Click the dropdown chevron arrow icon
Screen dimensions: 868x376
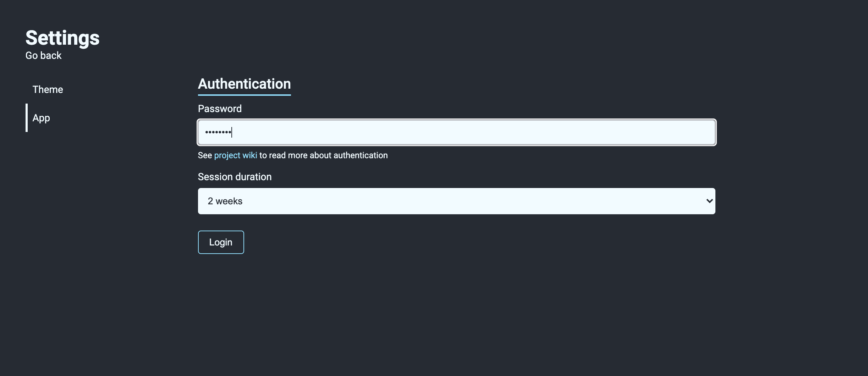[709, 201]
